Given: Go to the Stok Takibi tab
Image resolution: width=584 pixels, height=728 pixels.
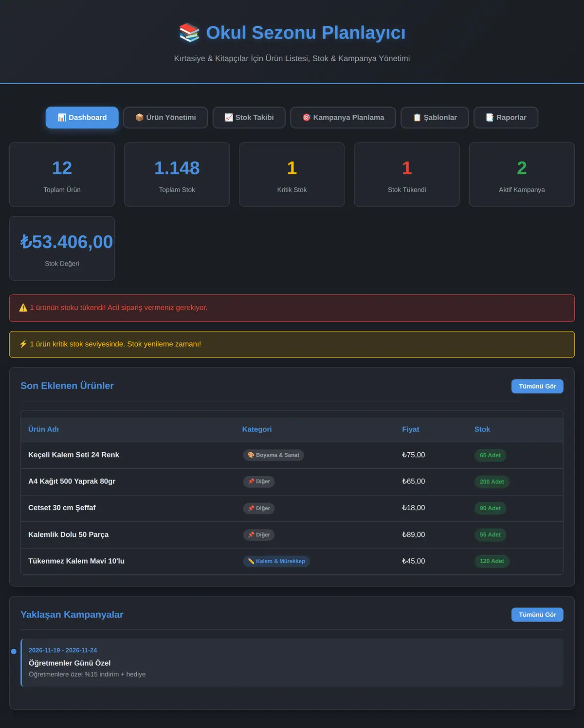Looking at the screenshot, I should click(x=249, y=118).
